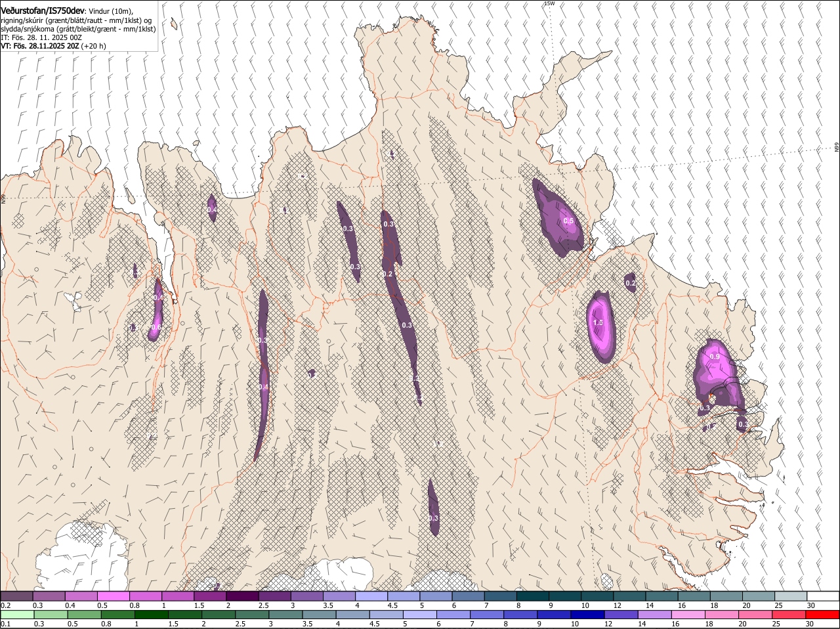Viewport: 840px width, 629px height.
Task: Click the 'VT: Fös. 28.11.2025 20Z (+20 h)' line
Action: [x=53, y=46]
